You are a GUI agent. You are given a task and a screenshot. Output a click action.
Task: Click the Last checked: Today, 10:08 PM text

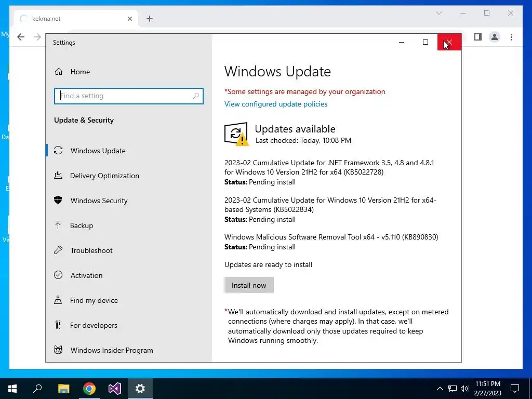pyautogui.click(x=303, y=140)
